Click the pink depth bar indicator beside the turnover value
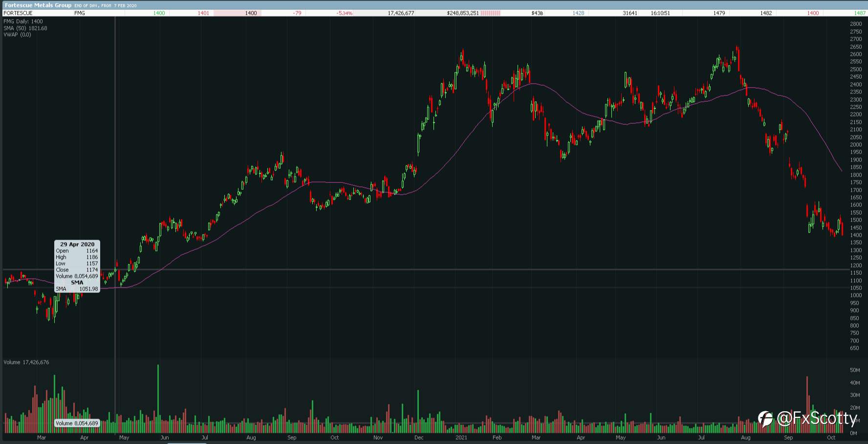868x444 pixels. coord(491,13)
